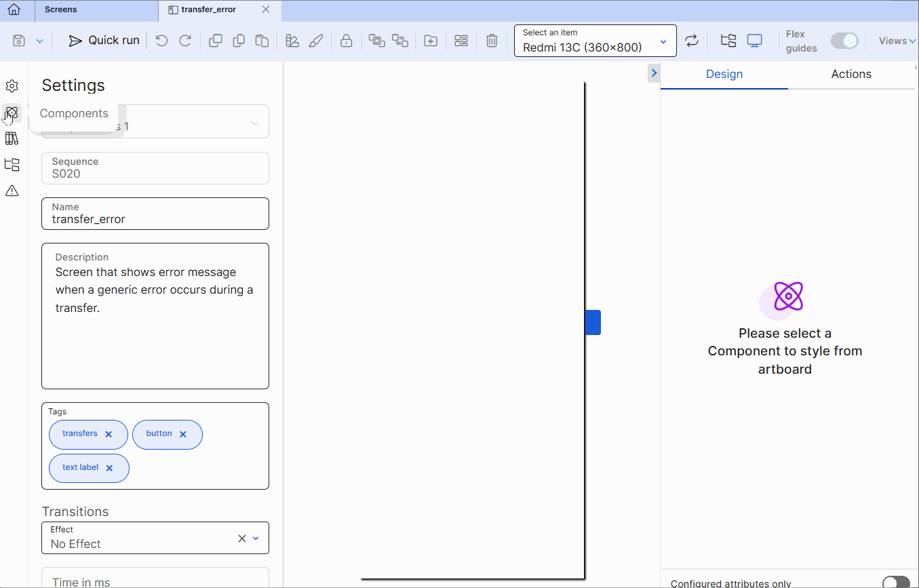Toggle the Flex guides switch
Screen dimensions: 919x588
point(844,41)
